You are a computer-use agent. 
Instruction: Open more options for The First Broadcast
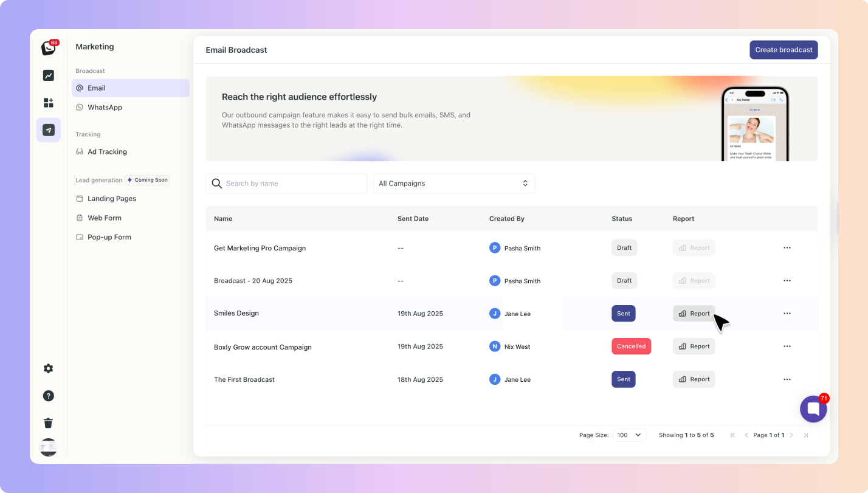pyautogui.click(x=787, y=379)
